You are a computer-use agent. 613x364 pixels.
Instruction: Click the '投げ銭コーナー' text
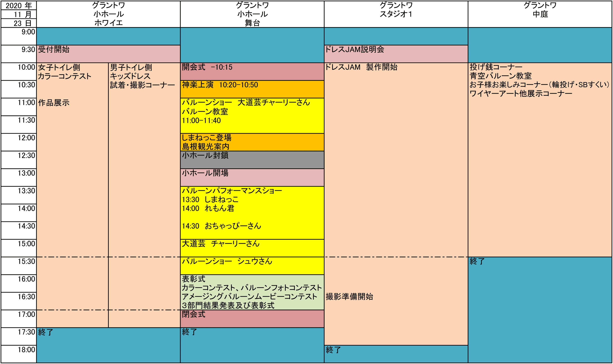click(x=496, y=67)
